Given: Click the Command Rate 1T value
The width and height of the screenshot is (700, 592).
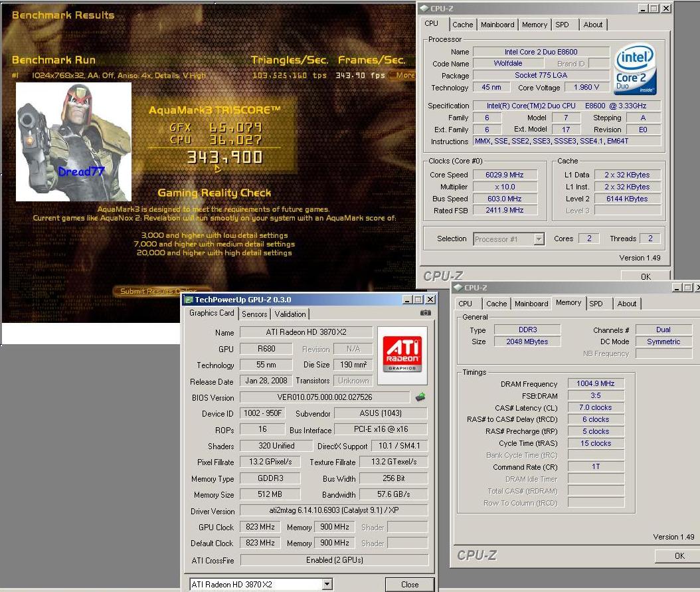Looking at the screenshot, I should click(596, 466).
